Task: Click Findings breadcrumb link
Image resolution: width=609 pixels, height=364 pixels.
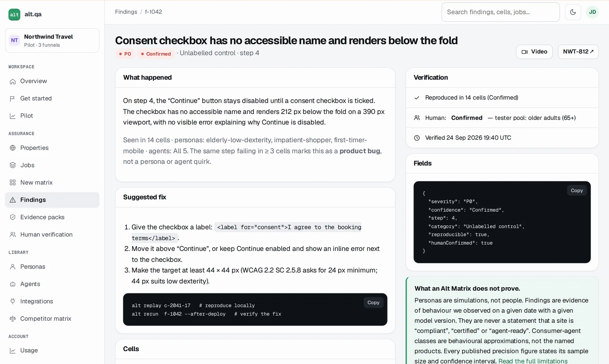Action: pyautogui.click(x=126, y=12)
